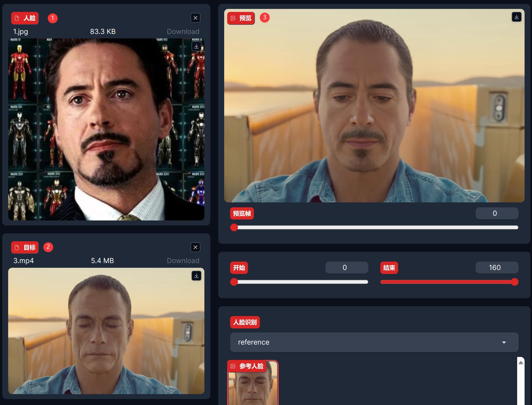Click the 预览帧 label
The image size is (532, 405).
pyautogui.click(x=242, y=214)
